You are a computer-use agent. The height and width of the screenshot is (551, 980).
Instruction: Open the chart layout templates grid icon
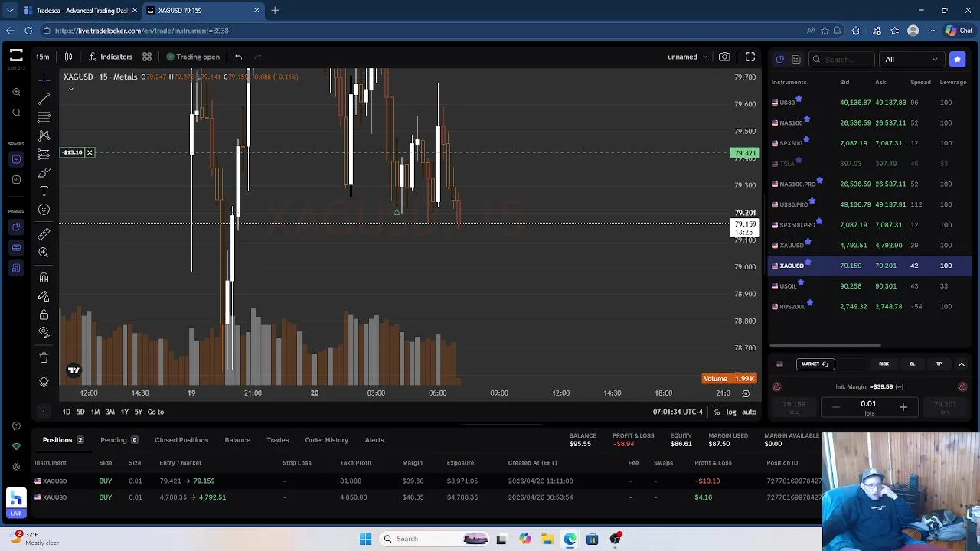click(147, 57)
